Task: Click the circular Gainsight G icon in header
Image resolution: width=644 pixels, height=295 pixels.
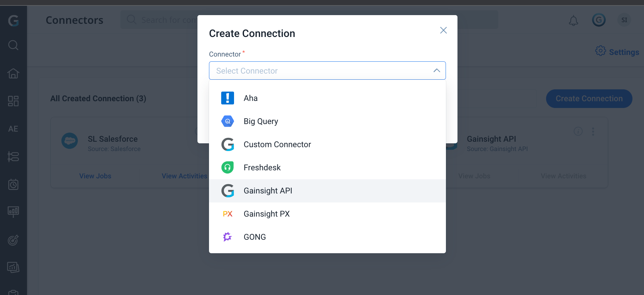Action: point(599,20)
